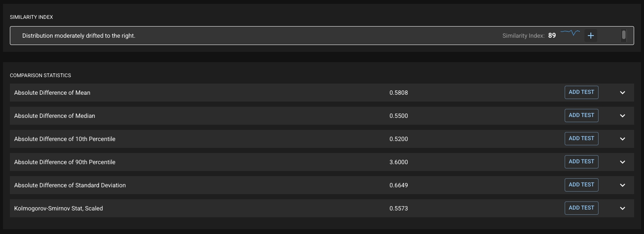Add test for Kolmogorov-Smirnov Stat
This screenshot has height=234, width=644.
[581, 208]
